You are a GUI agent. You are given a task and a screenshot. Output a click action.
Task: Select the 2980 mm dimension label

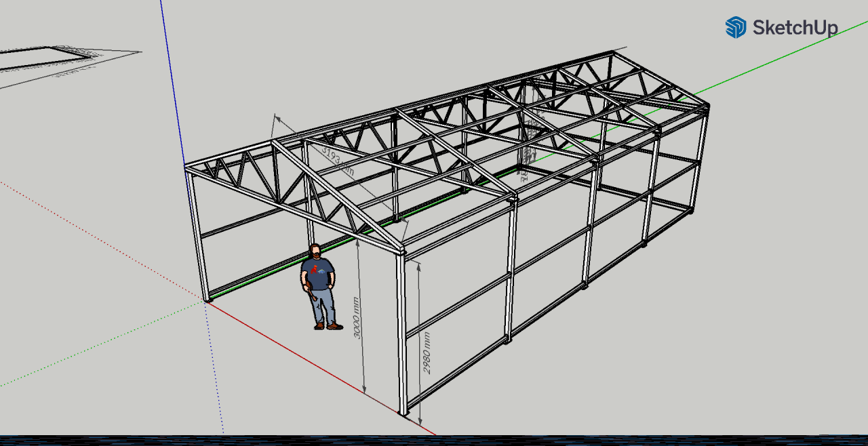427,352
